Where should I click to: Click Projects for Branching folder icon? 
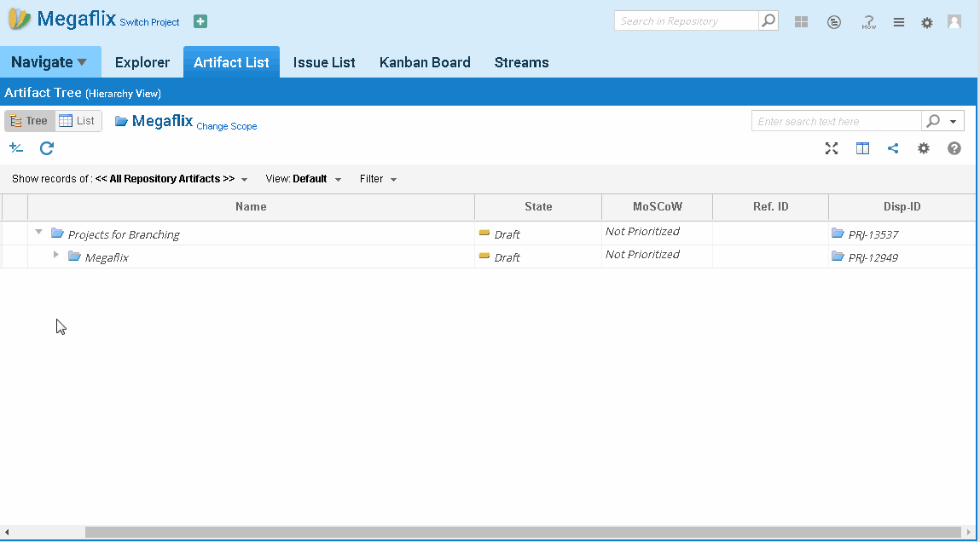pos(57,233)
